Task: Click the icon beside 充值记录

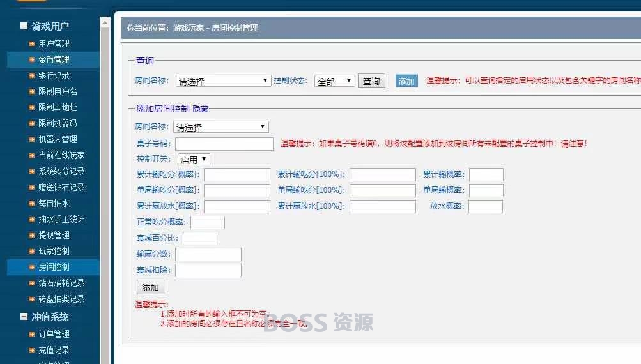Action: pyautogui.click(x=32, y=350)
